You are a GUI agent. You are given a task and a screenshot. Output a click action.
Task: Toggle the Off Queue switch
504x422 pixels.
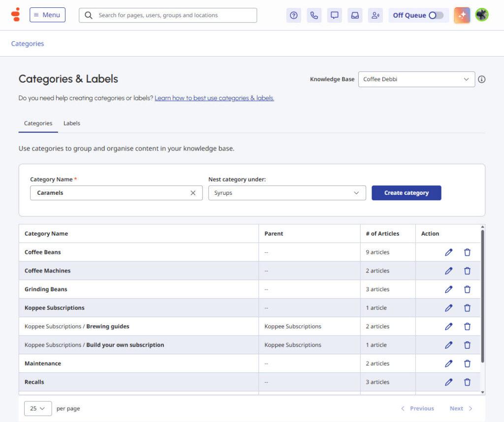(x=436, y=15)
